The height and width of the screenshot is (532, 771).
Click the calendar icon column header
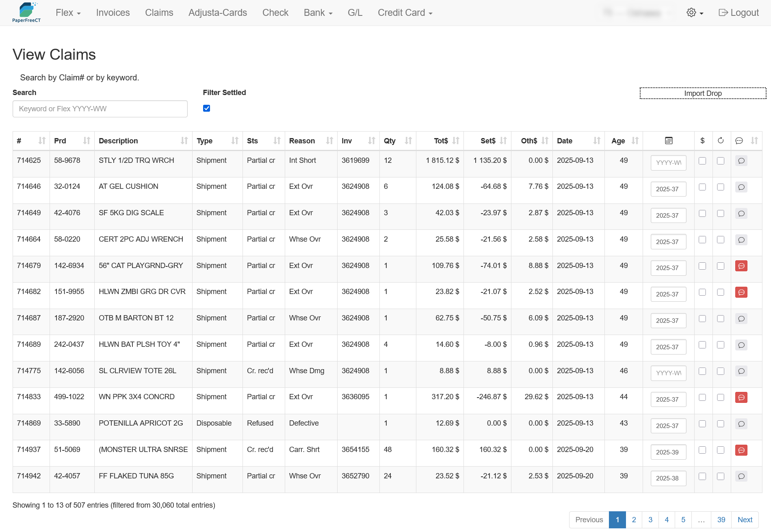668,141
